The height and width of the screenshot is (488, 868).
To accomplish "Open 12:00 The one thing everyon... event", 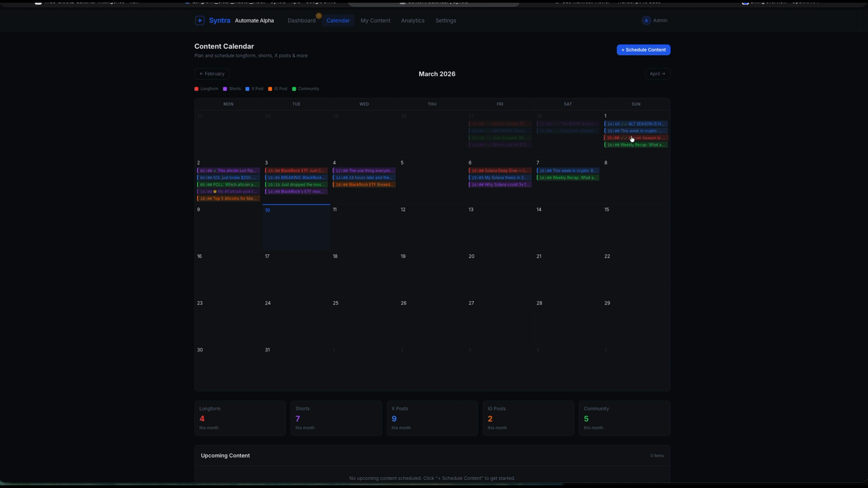I will [364, 171].
